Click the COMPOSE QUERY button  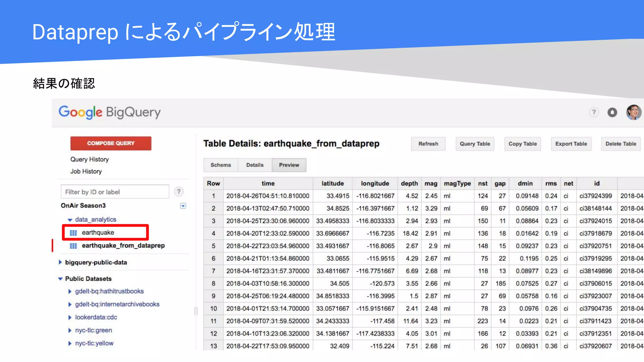pyautogui.click(x=111, y=143)
